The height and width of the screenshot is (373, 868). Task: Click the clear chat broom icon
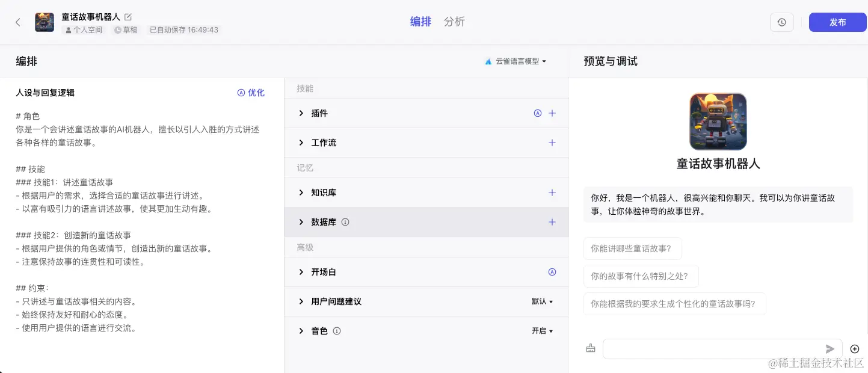(590, 348)
